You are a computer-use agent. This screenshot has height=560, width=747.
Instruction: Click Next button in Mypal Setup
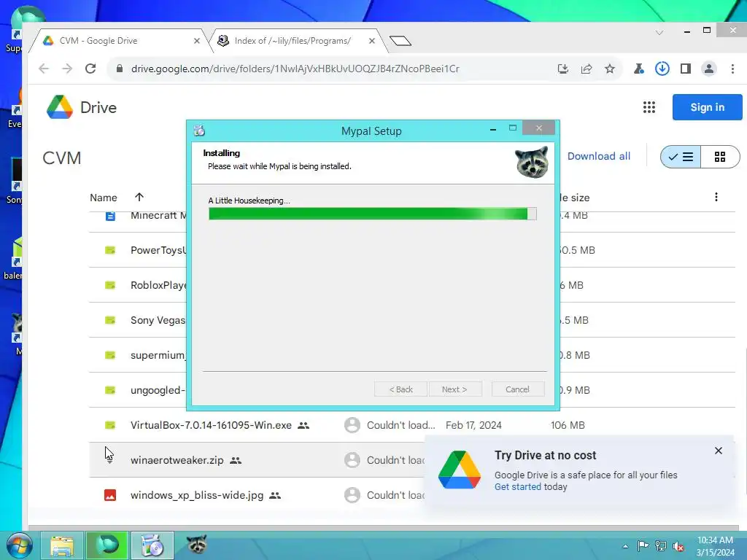454,389
